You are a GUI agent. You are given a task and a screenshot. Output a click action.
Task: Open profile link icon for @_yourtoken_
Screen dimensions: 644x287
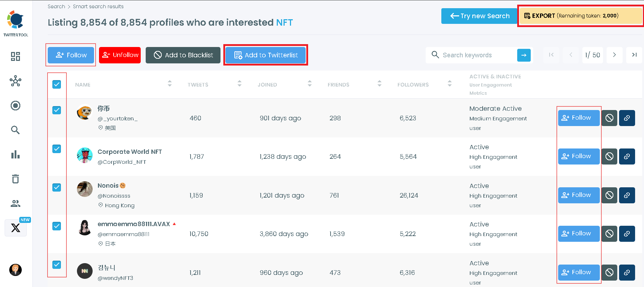click(x=627, y=118)
